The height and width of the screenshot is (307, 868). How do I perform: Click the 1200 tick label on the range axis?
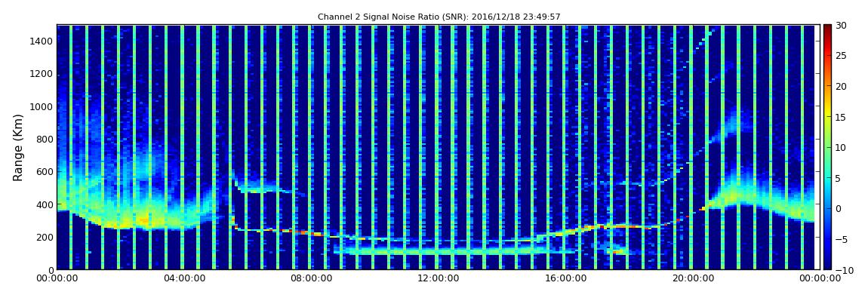click(42, 74)
